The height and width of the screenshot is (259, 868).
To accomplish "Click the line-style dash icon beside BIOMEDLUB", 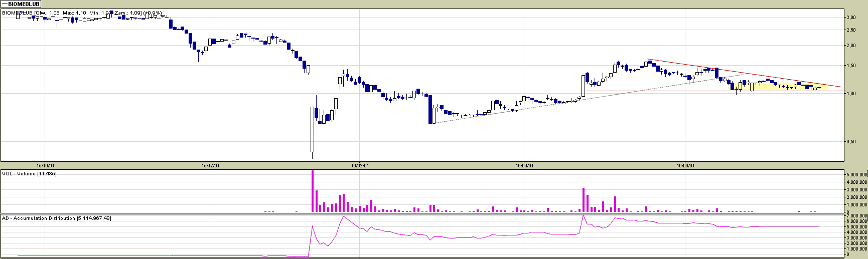I will [5, 4].
